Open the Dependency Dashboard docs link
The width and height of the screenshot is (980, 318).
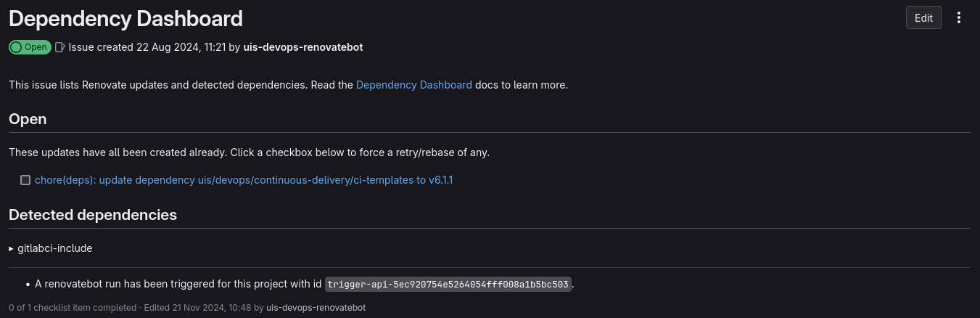[x=413, y=85]
